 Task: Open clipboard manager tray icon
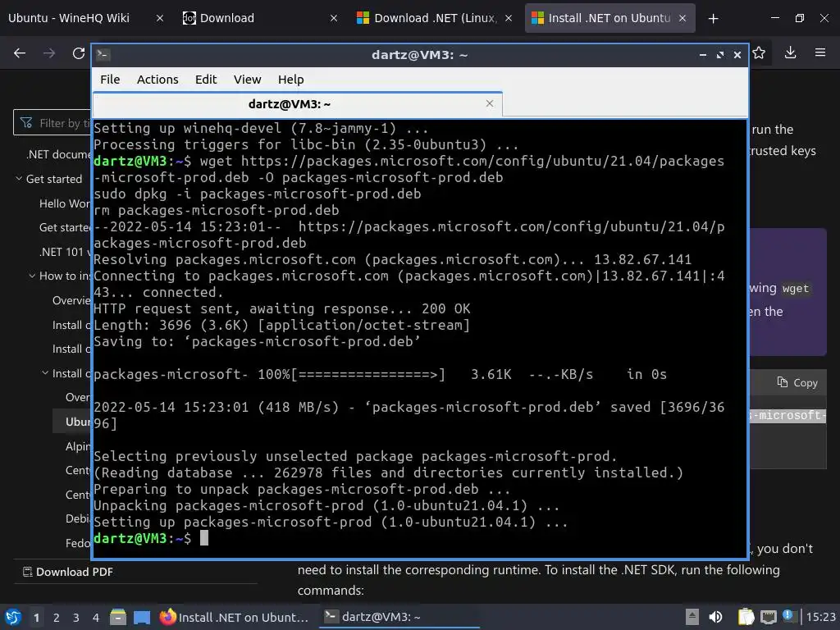pyautogui.click(x=746, y=617)
